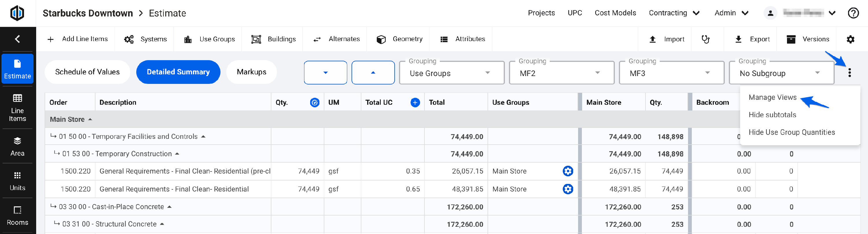This screenshot has height=234, width=868.
Task: Click the collapse-all down arrow button
Action: pyautogui.click(x=325, y=72)
